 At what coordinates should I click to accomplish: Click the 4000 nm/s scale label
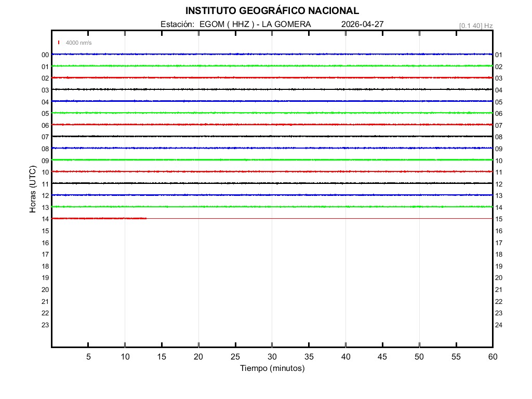[x=78, y=43]
